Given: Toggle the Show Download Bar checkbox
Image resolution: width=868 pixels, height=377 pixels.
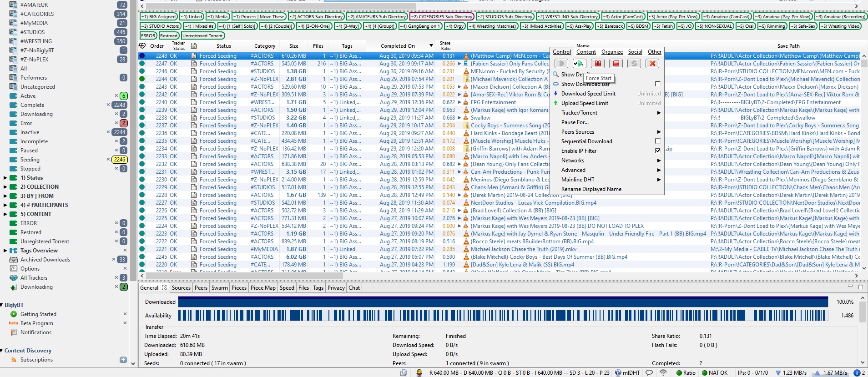Looking at the screenshot, I should coord(657,84).
